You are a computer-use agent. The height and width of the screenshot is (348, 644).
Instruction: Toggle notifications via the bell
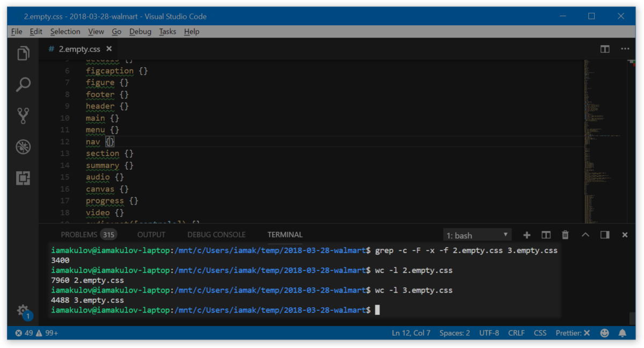pos(623,333)
